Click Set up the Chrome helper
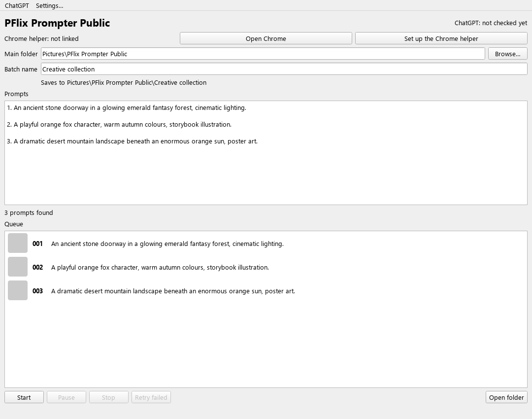Viewport: 532px width, 419px height. [x=441, y=38]
